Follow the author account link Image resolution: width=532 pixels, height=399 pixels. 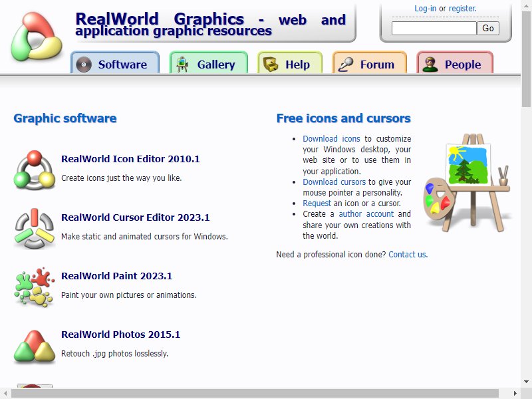click(x=366, y=214)
